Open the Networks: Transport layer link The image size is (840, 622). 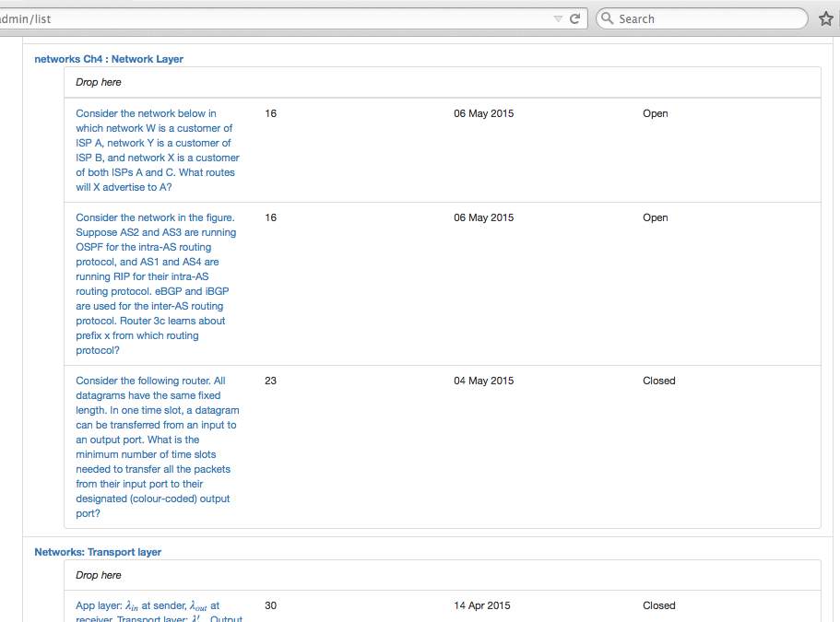point(98,552)
